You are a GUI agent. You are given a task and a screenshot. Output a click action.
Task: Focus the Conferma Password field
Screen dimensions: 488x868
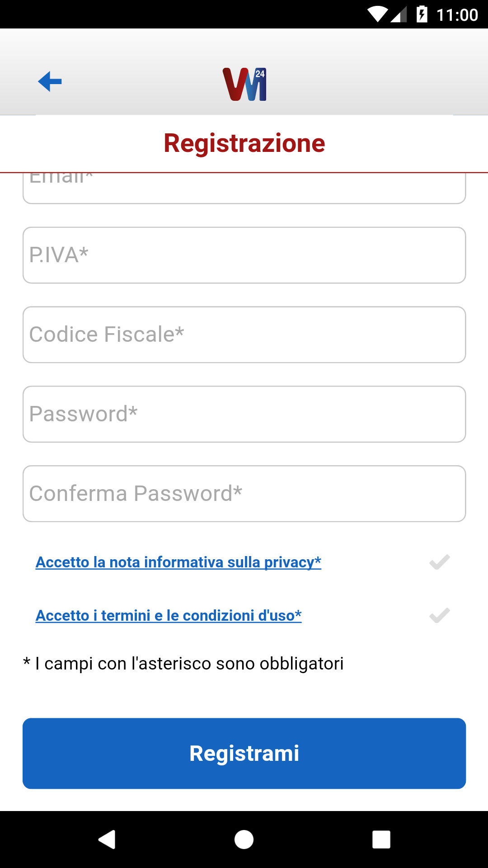[244, 494]
